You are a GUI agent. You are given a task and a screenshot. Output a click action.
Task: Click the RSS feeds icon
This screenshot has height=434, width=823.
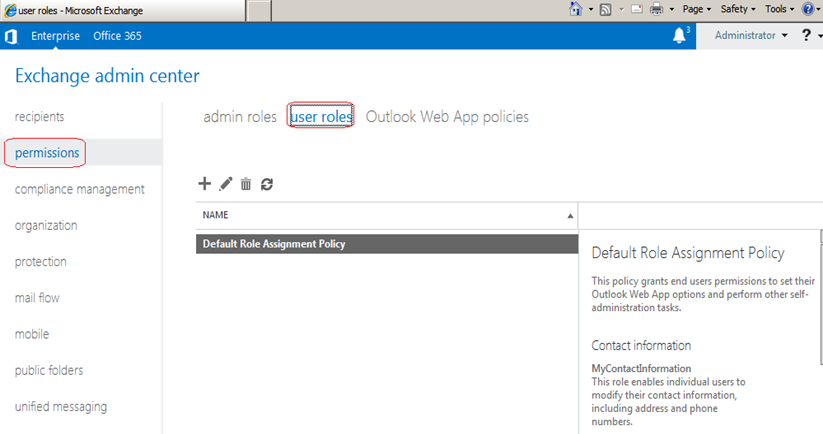605,9
